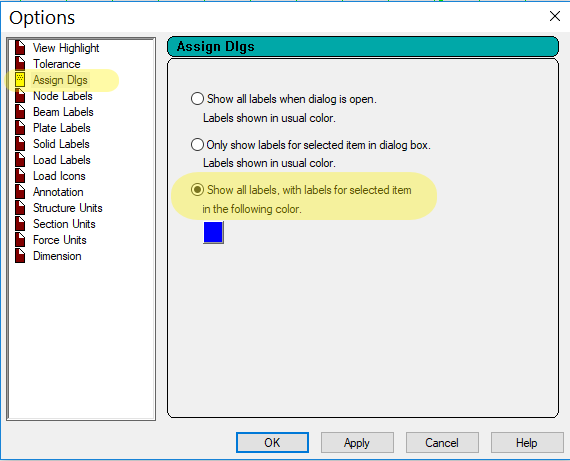The image size is (570, 461).
Task: Click the Dimension page icon
Action: [20, 256]
